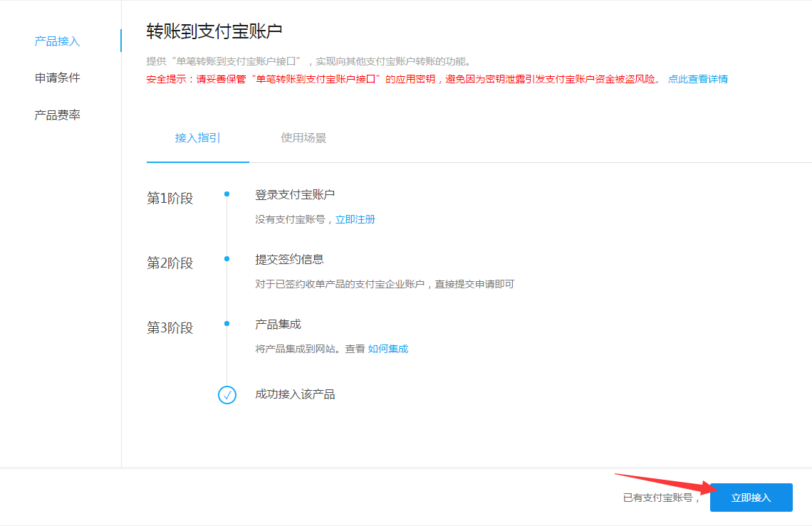Click the timeline dot beside 第2阶段
The height and width of the screenshot is (526, 812).
coord(227,258)
